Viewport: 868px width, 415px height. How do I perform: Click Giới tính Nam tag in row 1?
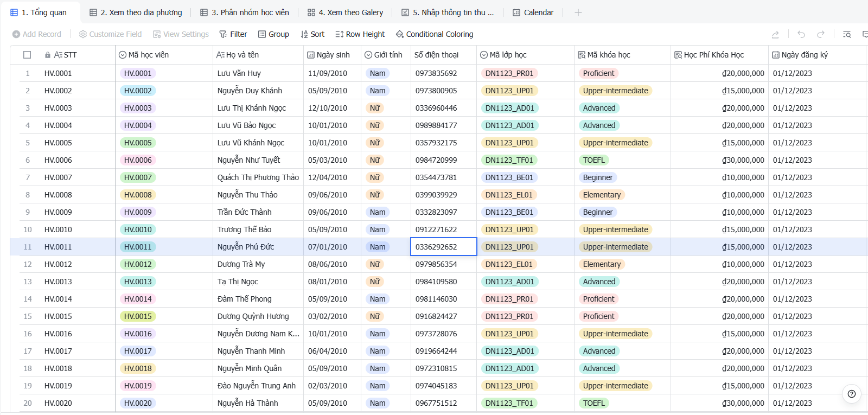[378, 73]
